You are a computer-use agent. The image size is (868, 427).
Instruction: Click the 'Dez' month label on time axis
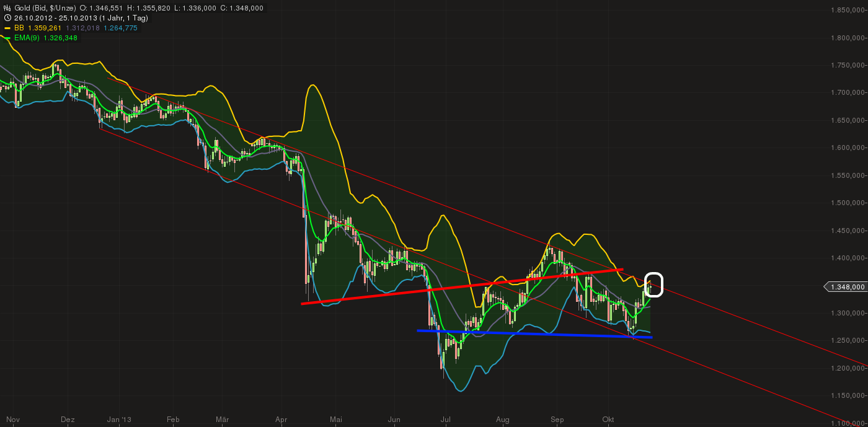(x=68, y=420)
